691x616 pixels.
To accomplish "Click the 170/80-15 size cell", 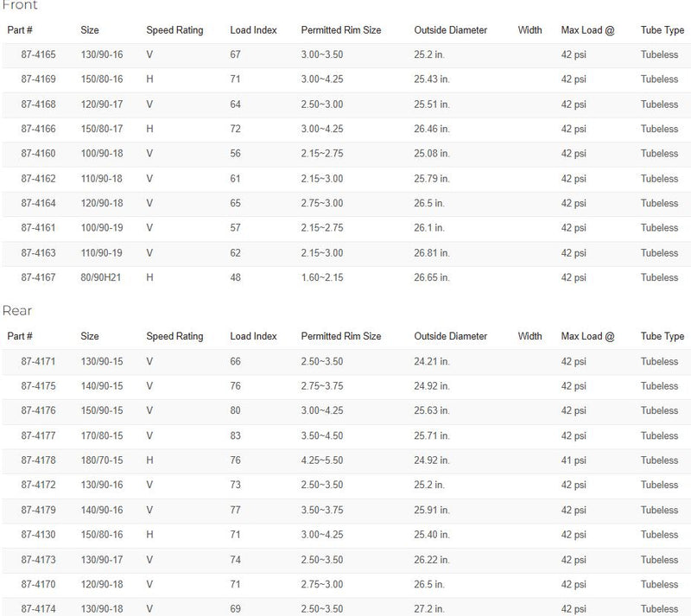I will point(102,436).
